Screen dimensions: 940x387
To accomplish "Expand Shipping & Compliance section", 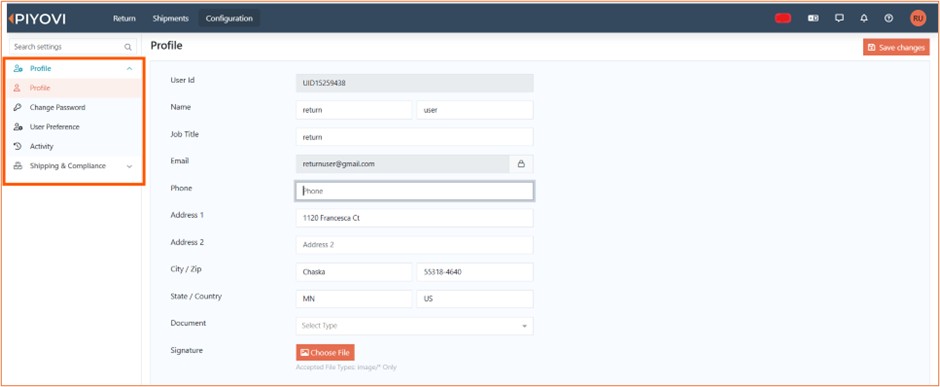I will [74, 166].
